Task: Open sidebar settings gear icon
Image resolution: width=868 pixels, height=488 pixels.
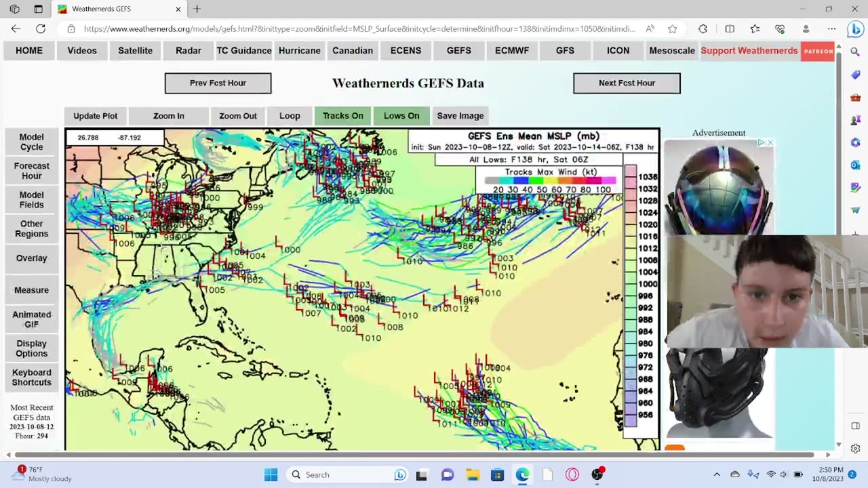Action: [x=855, y=449]
